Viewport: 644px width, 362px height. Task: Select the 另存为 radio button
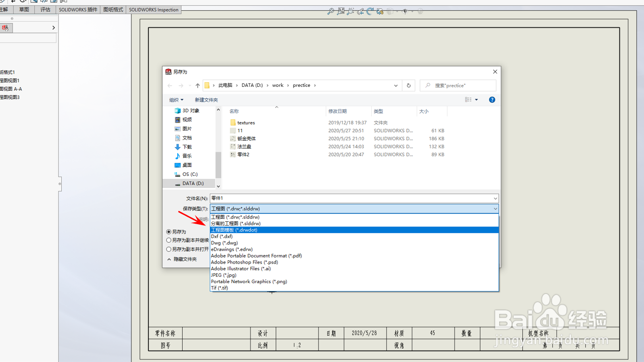tap(168, 232)
